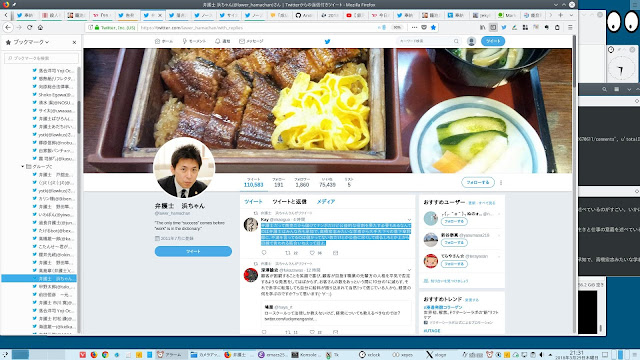Image resolution: width=640 pixels, height=360 pixels.
Task: Open the page actions three-dot menu
Action: (x=414, y=27)
